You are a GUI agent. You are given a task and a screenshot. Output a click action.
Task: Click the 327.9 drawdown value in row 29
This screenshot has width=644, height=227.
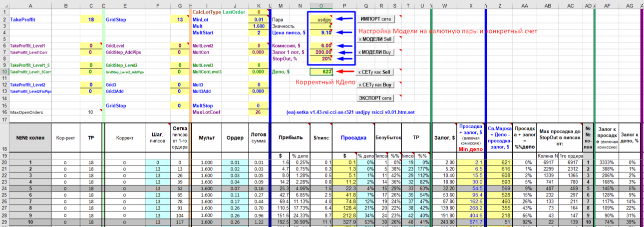(x=344, y=221)
